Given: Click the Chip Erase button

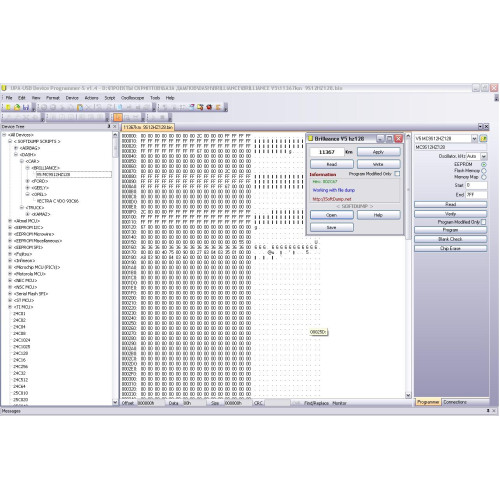Looking at the screenshot, I should click(450, 248).
